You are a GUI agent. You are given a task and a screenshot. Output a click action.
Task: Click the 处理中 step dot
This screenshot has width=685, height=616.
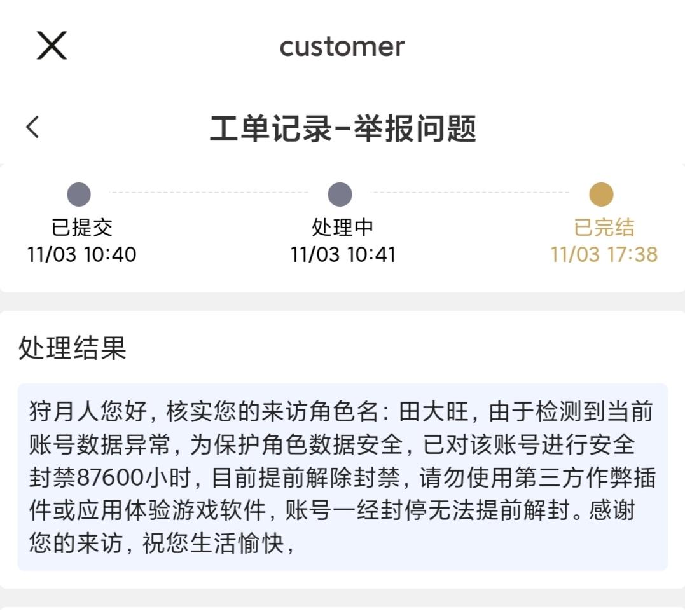click(340, 195)
